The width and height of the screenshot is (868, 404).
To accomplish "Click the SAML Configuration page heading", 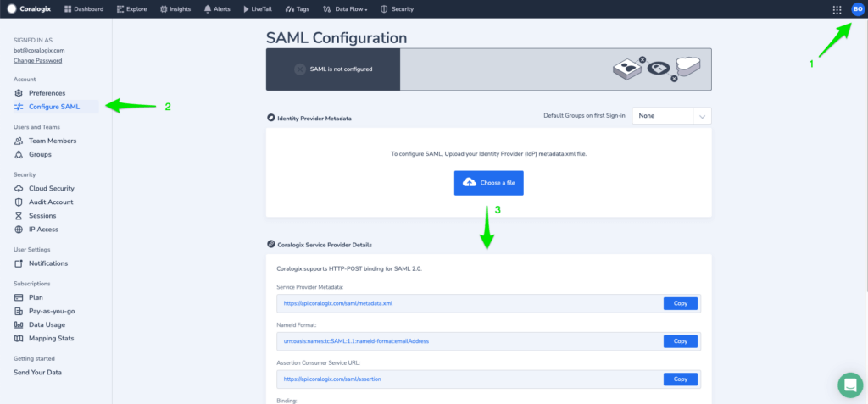I will [337, 37].
